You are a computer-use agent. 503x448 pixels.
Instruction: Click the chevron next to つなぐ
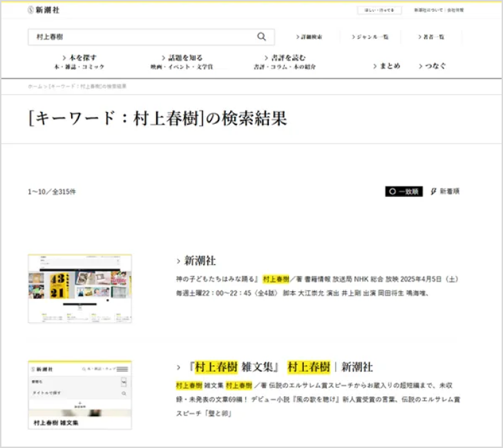click(421, 66)
